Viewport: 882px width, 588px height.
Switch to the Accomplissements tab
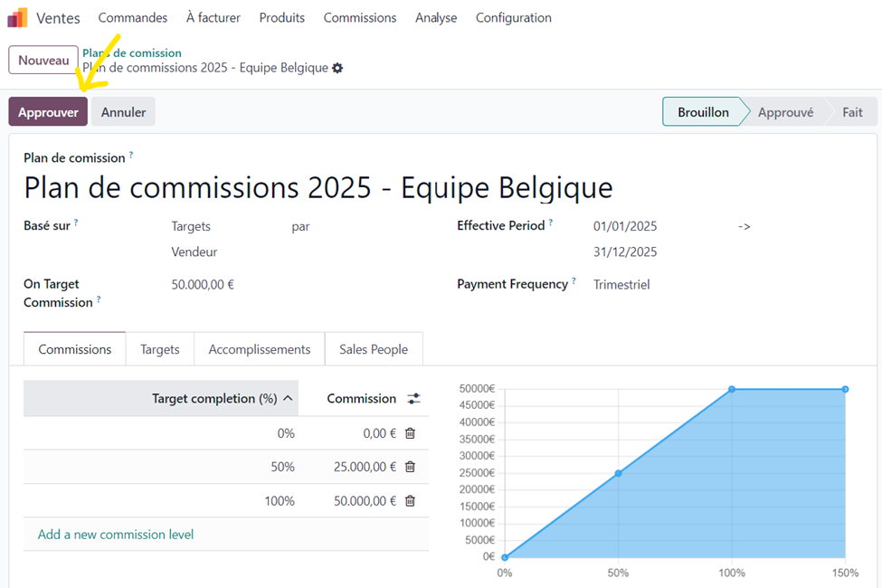tap(260, 349)
